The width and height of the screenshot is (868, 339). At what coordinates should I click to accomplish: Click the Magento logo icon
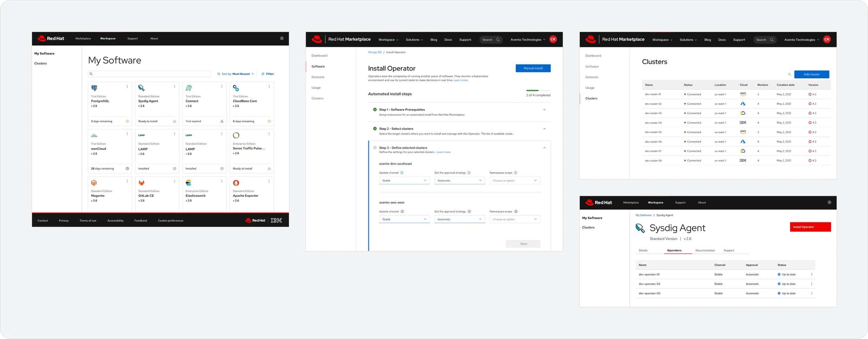click(x=94, y=183)
